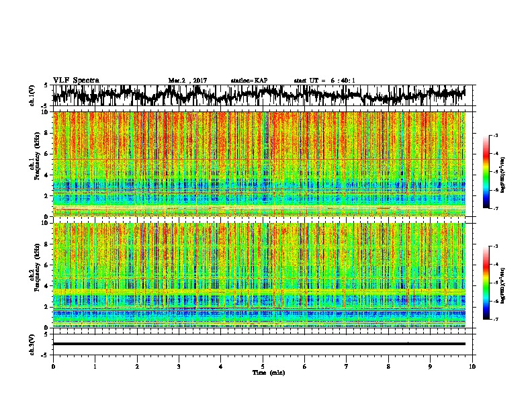Click the ch.1 color bar unit label

503,175
